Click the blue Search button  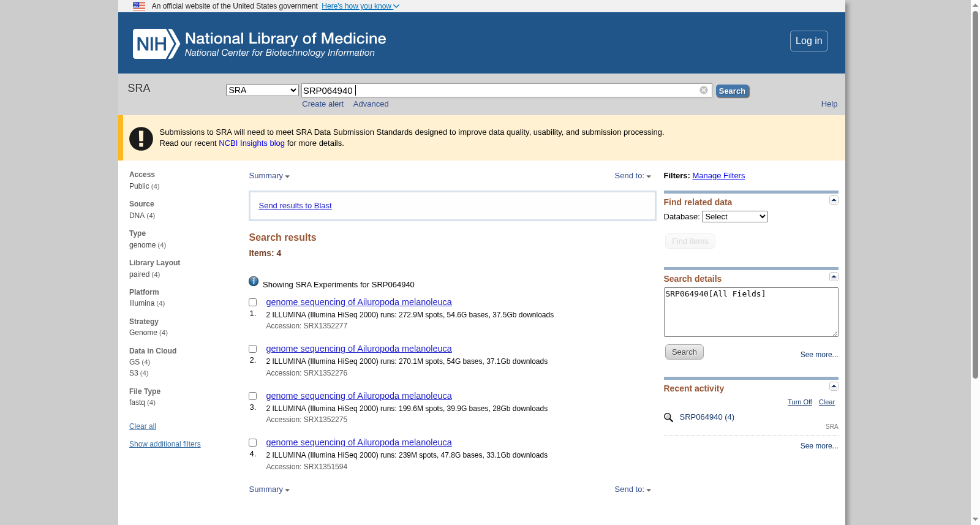point(733,91)
